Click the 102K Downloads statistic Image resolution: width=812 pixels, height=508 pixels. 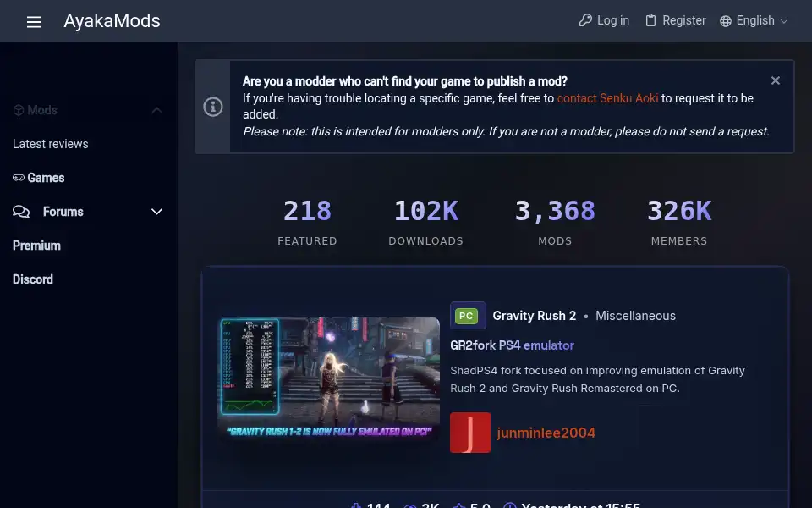pos(425,223)
